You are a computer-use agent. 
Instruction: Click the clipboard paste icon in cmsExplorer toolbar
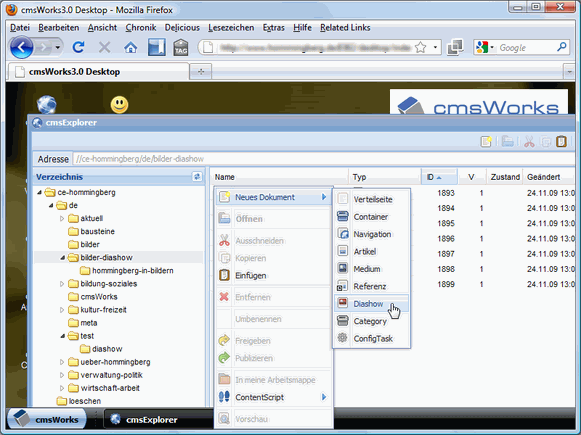tap(561, 142)
